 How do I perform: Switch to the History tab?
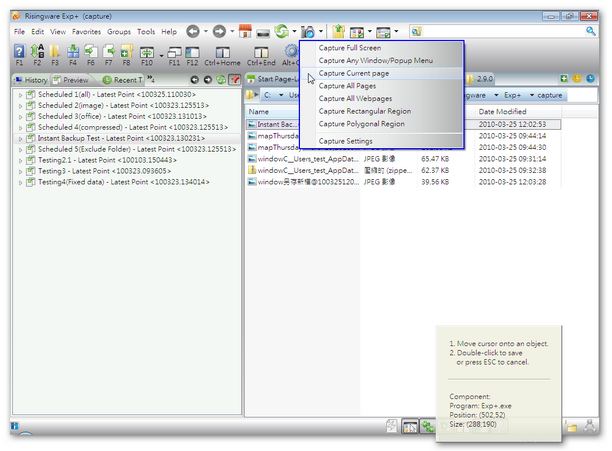coord(30,79)
